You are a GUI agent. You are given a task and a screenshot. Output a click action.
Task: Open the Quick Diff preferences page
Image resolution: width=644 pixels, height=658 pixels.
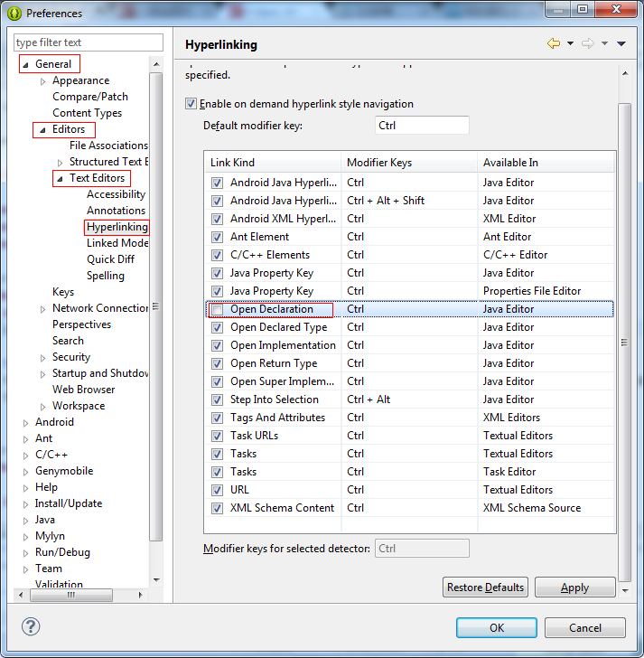pyautogui.click(x=110, y=259)
